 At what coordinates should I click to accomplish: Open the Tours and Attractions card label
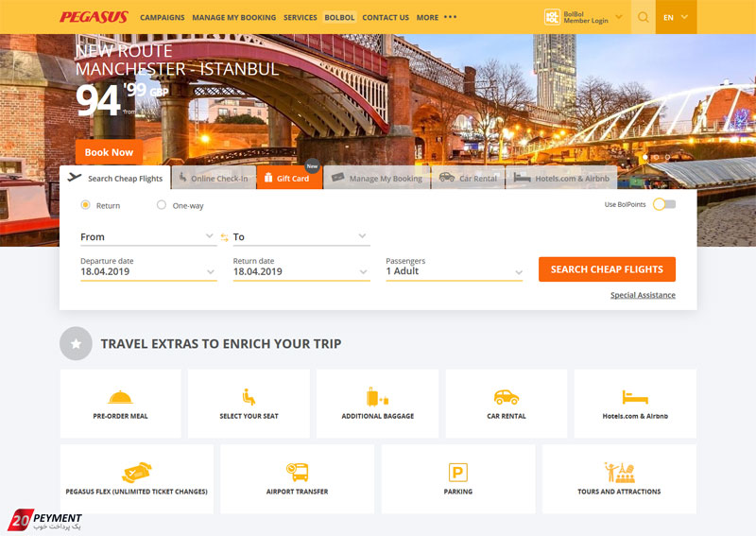619,492
